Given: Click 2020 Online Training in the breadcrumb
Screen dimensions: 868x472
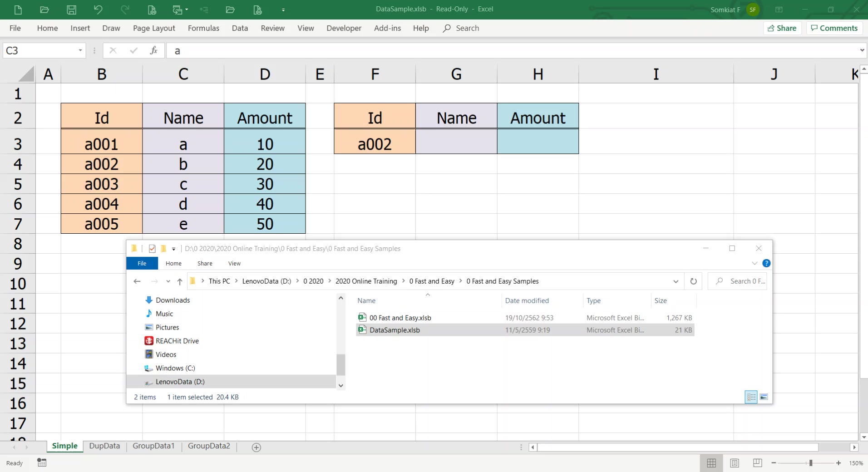Looking at the screenshot, I should click(366, 281).
